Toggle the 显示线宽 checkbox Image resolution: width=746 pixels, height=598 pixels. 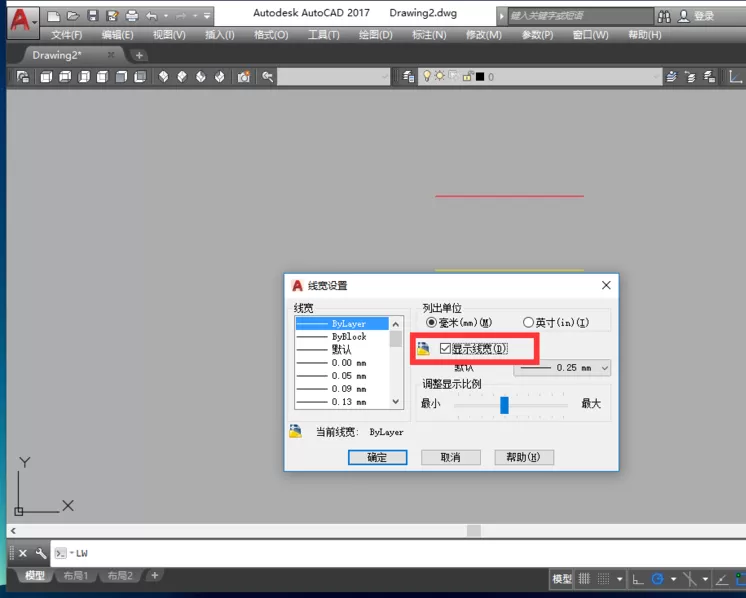coord(445,348)
